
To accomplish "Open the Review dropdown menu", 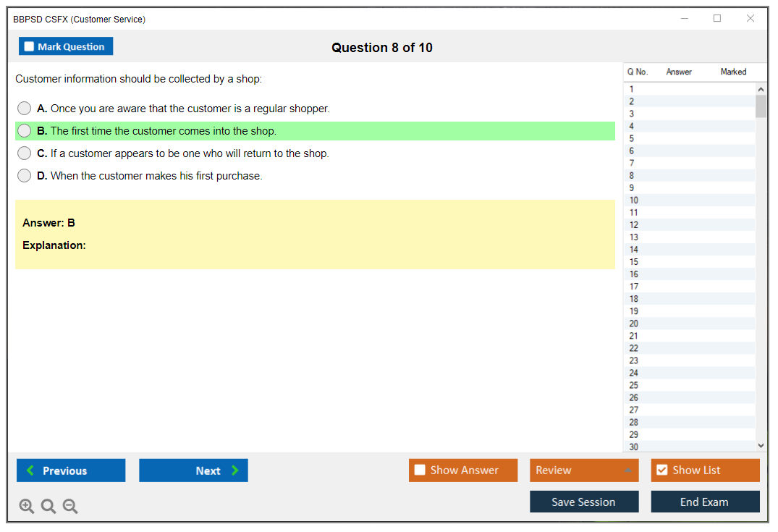I will [583, 470].
